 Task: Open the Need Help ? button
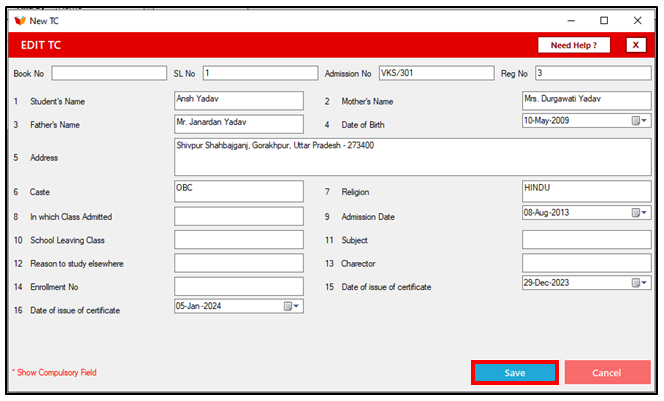pyautogui.click(x=574, y=45)
